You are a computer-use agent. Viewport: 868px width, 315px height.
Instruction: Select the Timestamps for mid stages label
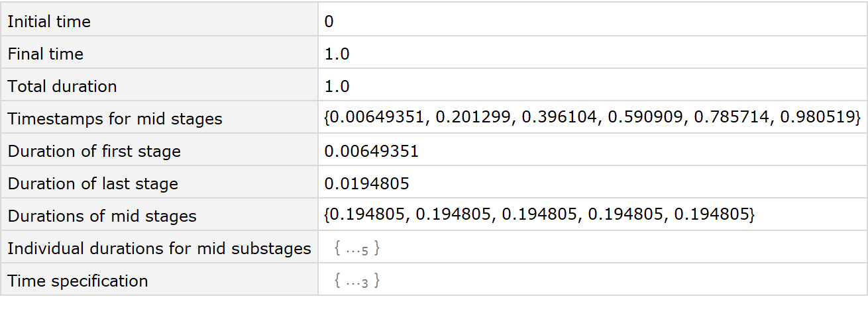[x=115, y=119]
